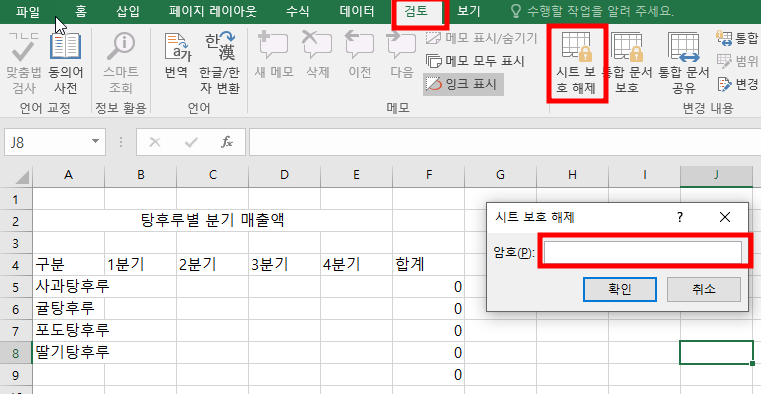Close the 시트 보호 해제 dialog
Screen dimensions: 761x394
point(725,217)
